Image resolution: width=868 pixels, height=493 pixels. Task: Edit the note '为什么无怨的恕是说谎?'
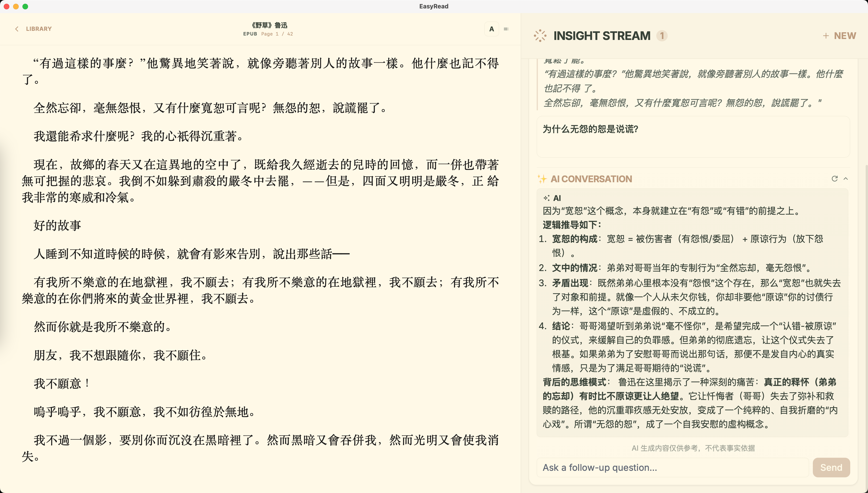pos(693,137)
